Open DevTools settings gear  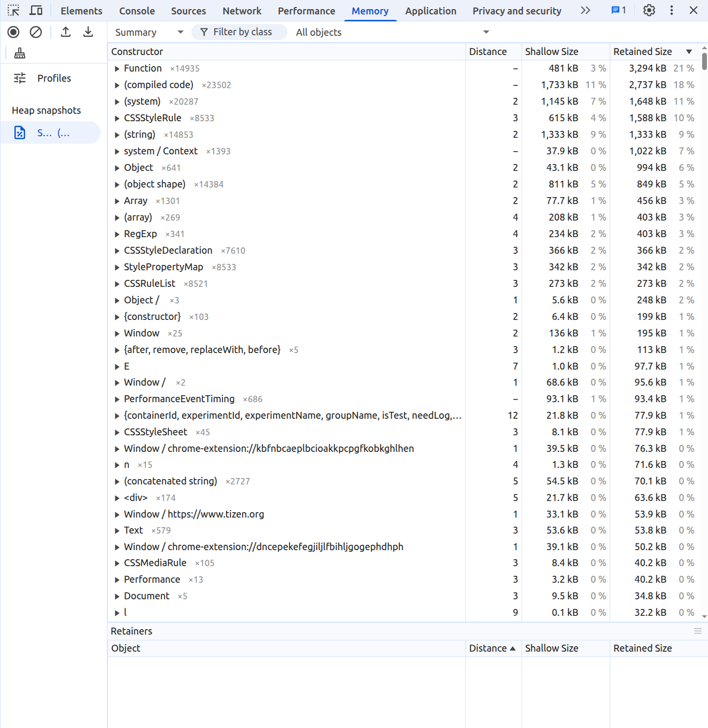click(x=649, y=11)
